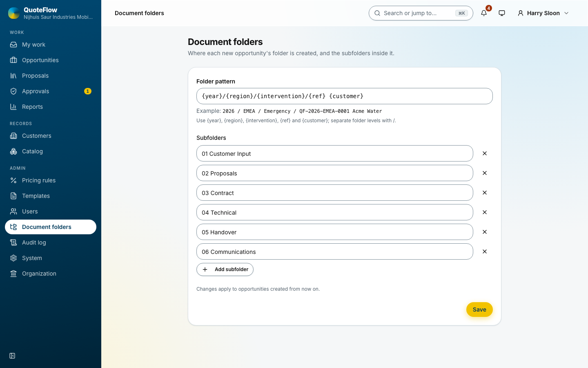Open the Catalog page
The width and height of the screenshot is (588, 368).
click(x=51, y=151)
